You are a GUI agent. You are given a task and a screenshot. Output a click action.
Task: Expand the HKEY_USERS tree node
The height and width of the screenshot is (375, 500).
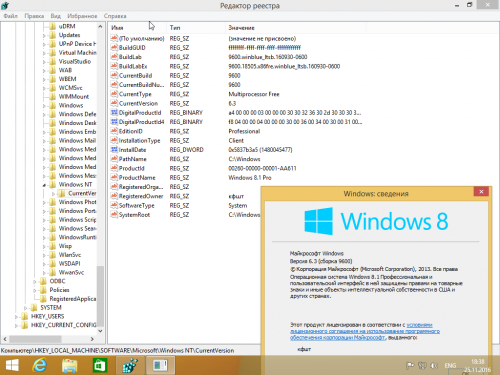(x=16, y=317)
